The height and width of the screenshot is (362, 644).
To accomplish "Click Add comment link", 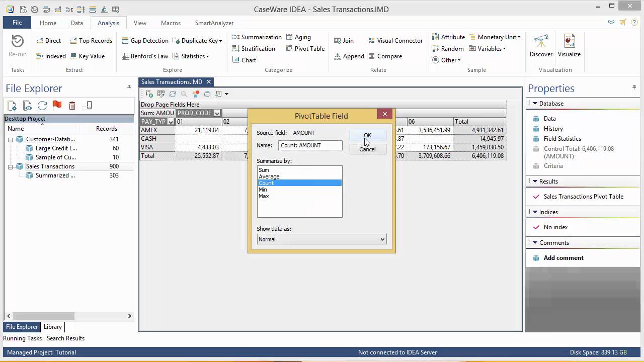I will 563,258.
